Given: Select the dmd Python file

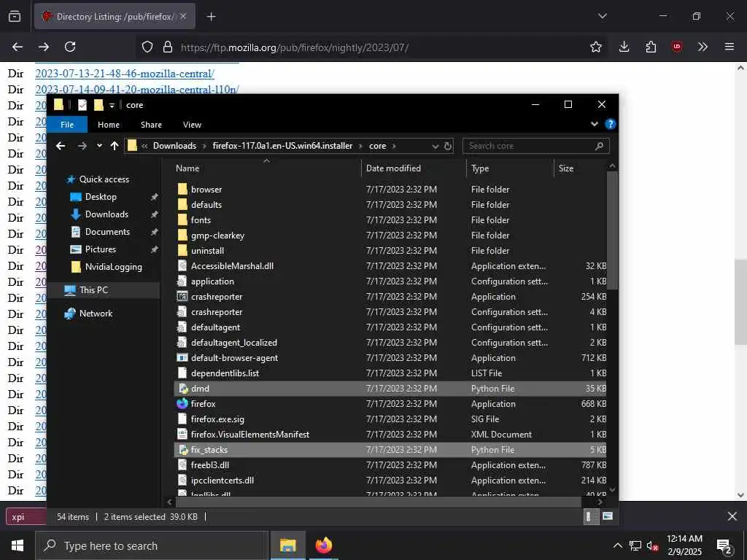Looking at the screenshot, I should (x=390, y=389).
